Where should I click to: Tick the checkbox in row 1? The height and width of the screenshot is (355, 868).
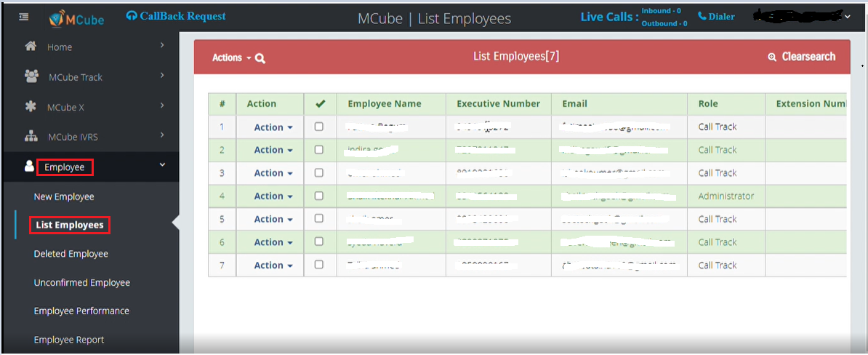(x=318, y=127)
